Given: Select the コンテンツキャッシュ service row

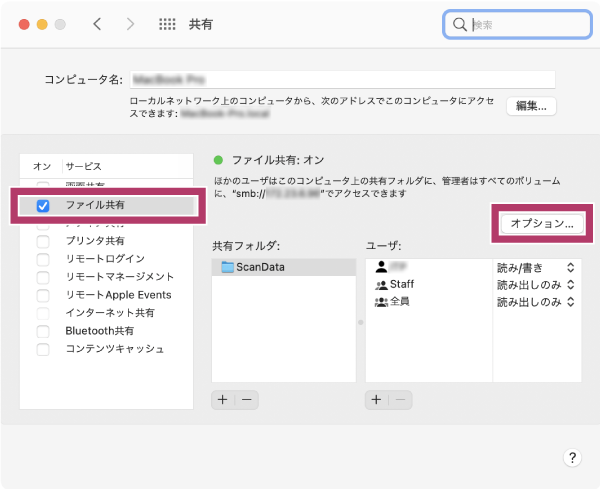Looking at the screenshot, I should [106, 349].
